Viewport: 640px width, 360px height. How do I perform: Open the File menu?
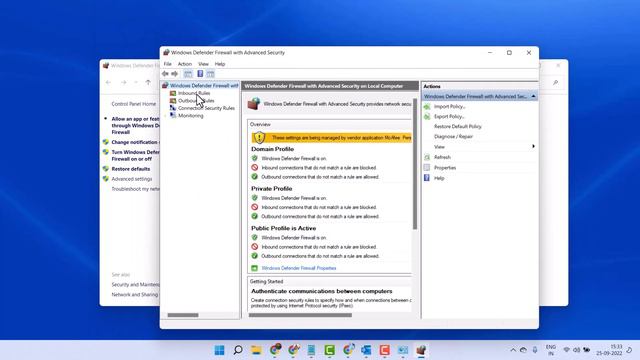(167, 64)
